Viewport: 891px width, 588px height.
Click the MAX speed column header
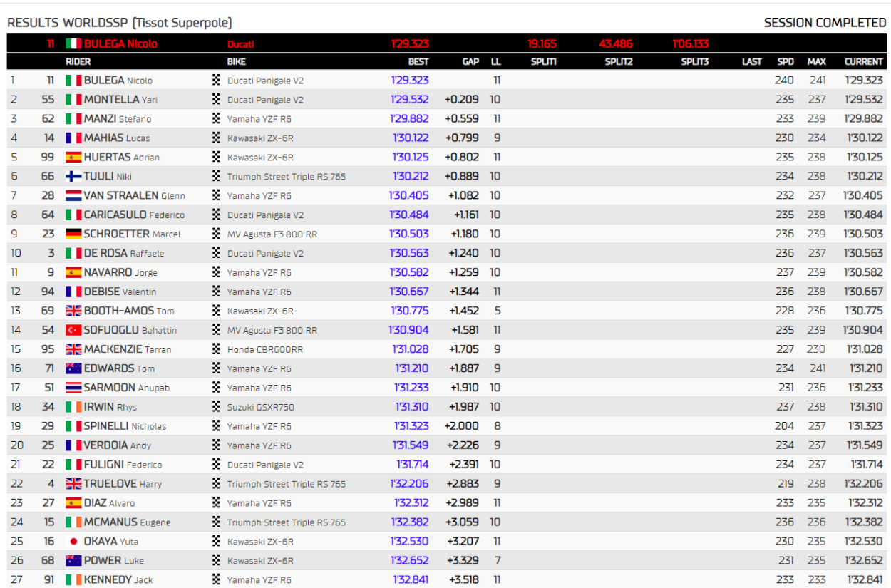[x=816, y=62]
